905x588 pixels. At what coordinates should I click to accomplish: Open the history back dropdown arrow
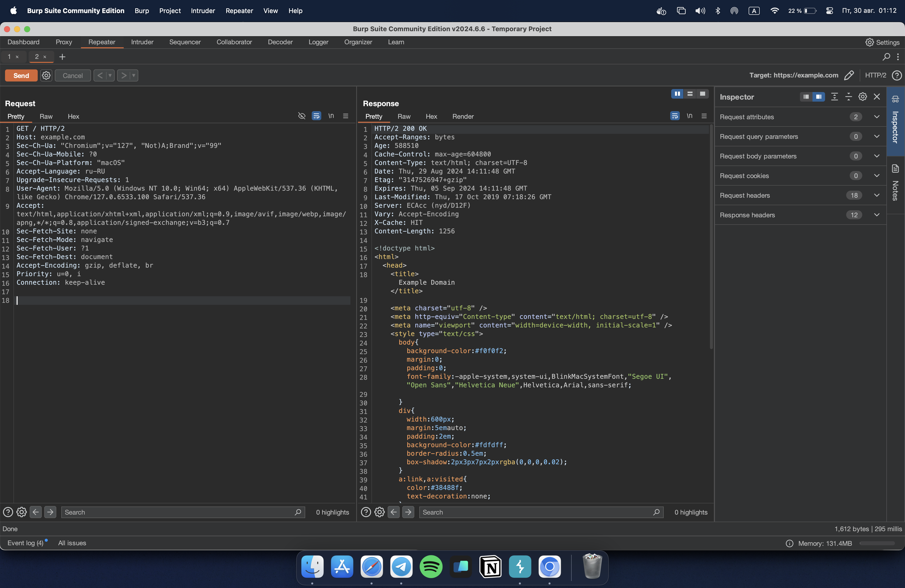coord(110,75)
